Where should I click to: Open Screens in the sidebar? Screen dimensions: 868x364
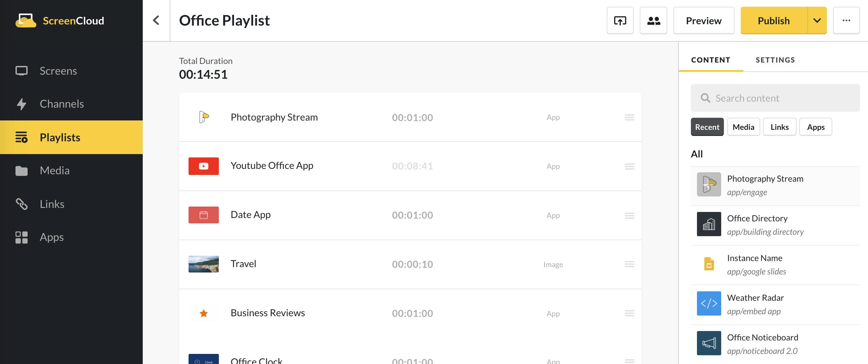click(x=71, y=71)
